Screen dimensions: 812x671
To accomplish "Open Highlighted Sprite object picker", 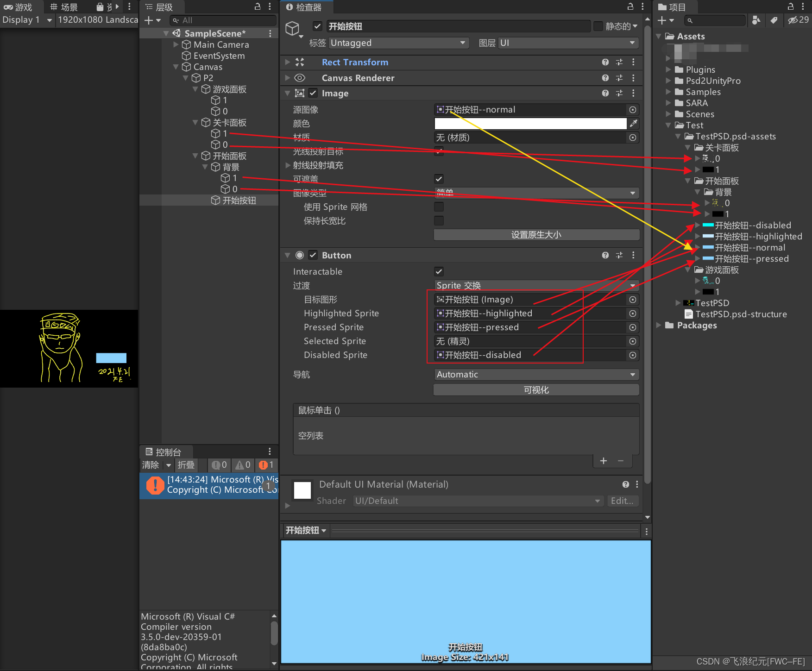I will click(x=632, y=314).
